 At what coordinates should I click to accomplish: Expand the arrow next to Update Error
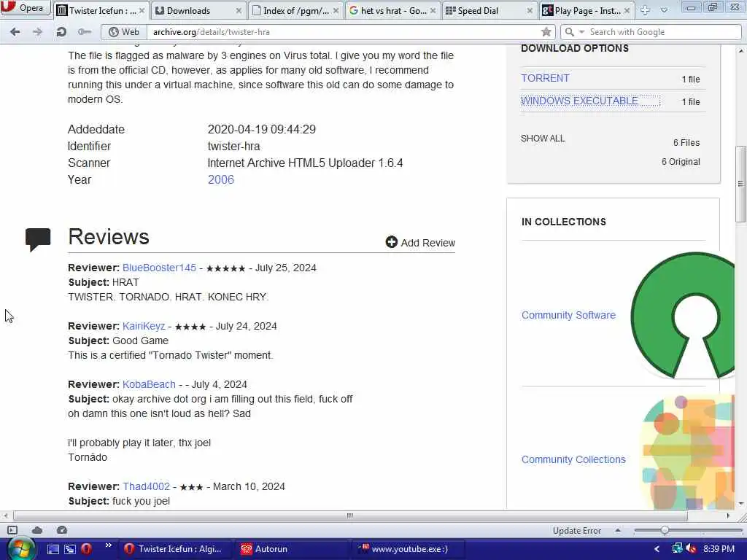click(617, 530)
